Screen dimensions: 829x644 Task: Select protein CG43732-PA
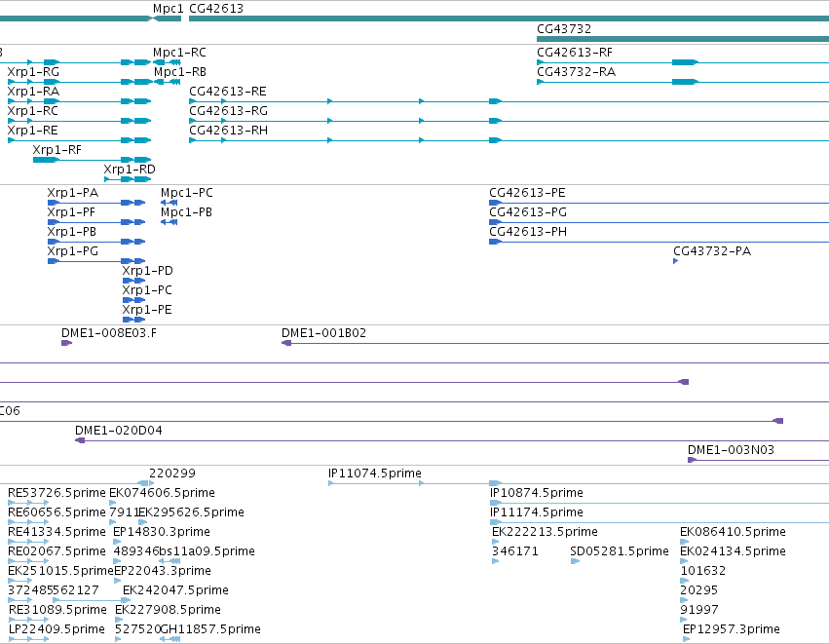712,251
